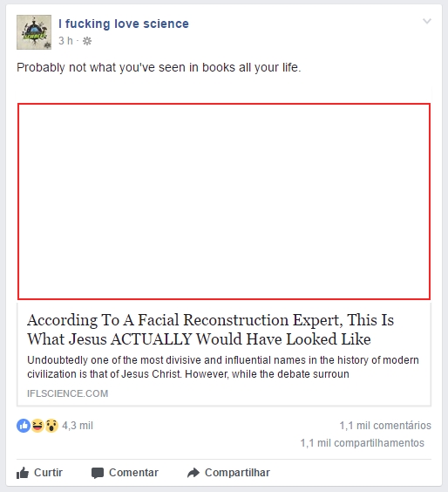View the 4,3 mil reactions count
Image resolution: width=448 pixels, height=492 pixels.
tap(78, 426)
